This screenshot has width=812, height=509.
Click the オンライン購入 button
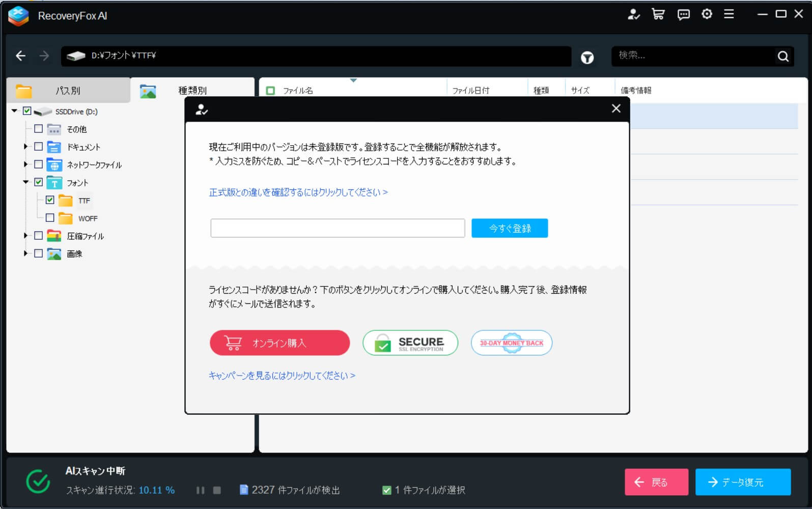click(279, 343)
